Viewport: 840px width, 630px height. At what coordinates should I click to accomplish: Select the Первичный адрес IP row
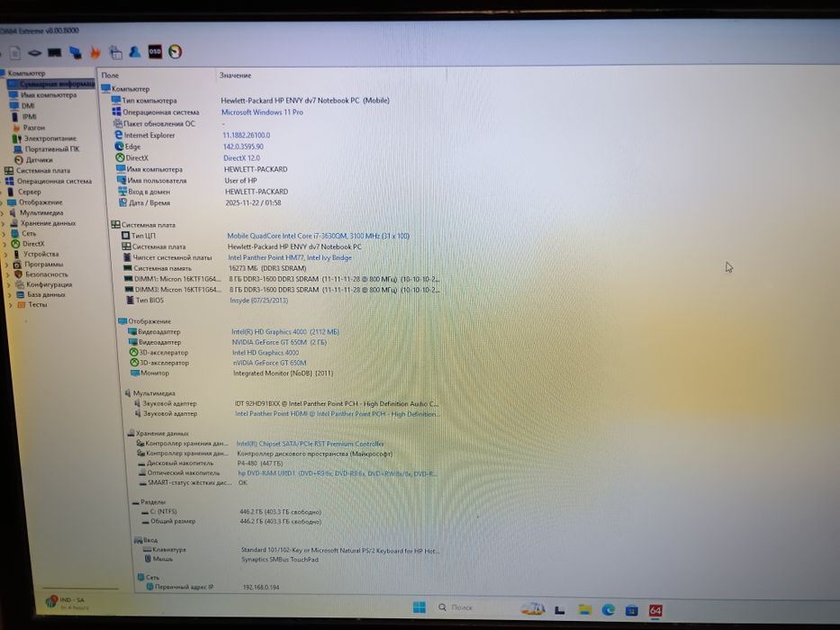(212, 587)
